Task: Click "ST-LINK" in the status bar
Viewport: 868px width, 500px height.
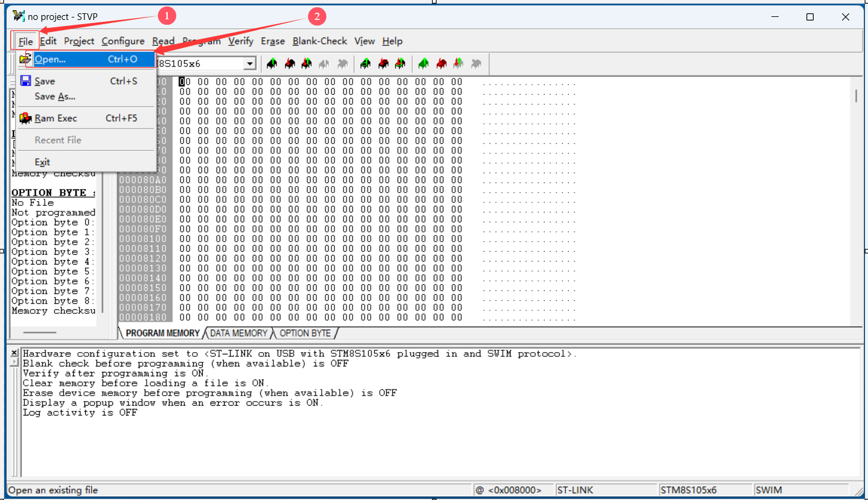Action: [575, 490]
